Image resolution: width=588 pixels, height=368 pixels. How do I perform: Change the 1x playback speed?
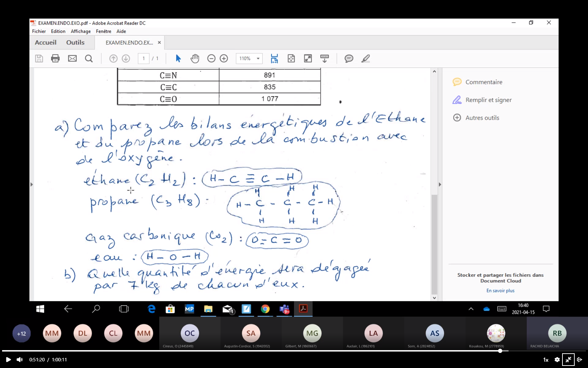(546, 360)
